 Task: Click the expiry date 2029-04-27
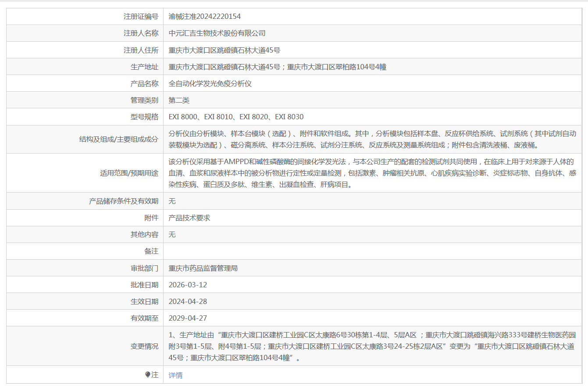[188, 318]
